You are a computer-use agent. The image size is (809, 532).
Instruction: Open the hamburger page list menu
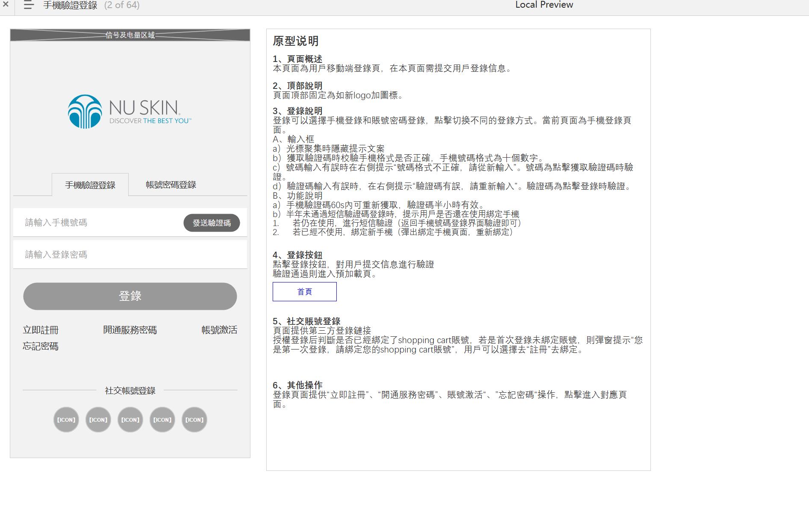coord(29,5)
